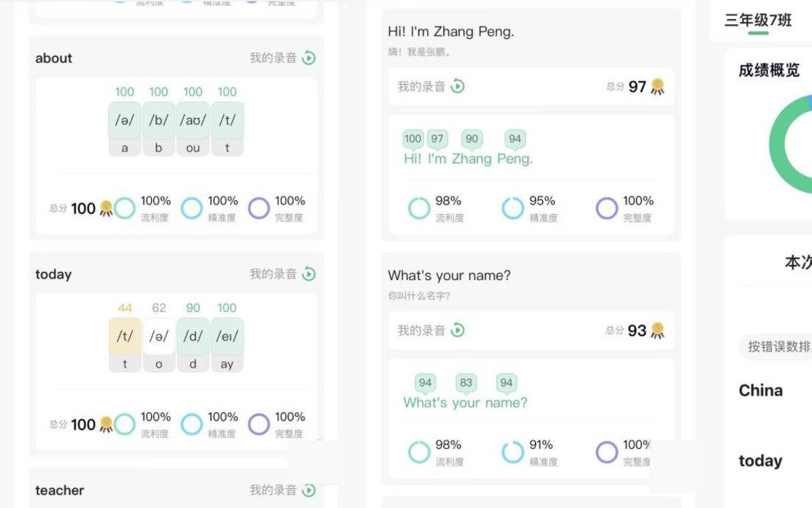This screenshot has width=812, height=508.
Task: Click medal icon beside score 93
Action: pyautogui.click(x=658, y=330)
